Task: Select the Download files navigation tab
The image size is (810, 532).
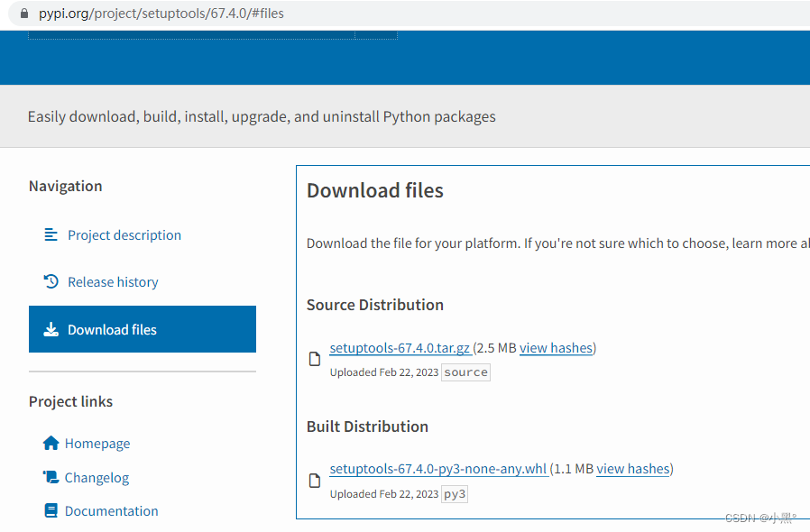Action: 143,329
